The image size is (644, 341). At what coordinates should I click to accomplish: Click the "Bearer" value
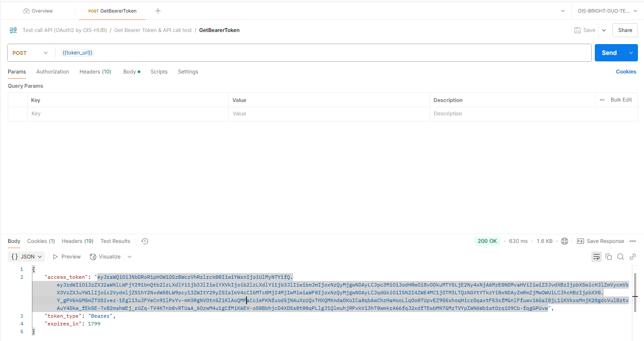(x=100, y=316)
